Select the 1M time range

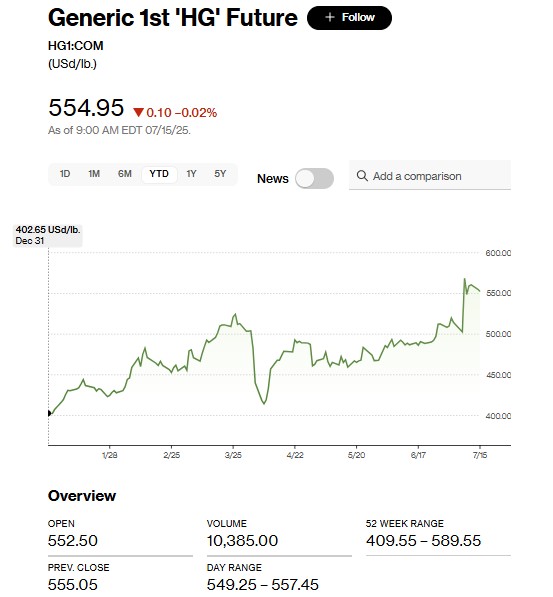coord(94,174)
